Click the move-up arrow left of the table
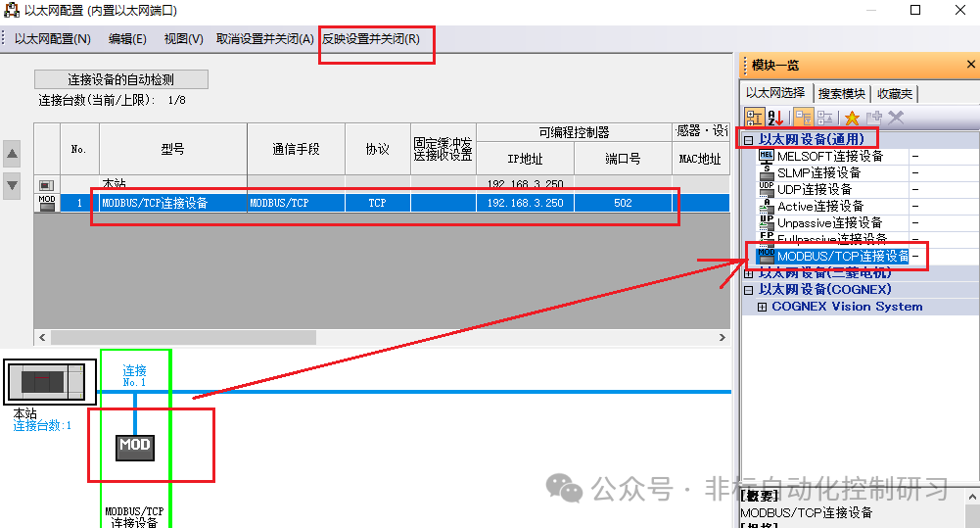 coord(12,153)
